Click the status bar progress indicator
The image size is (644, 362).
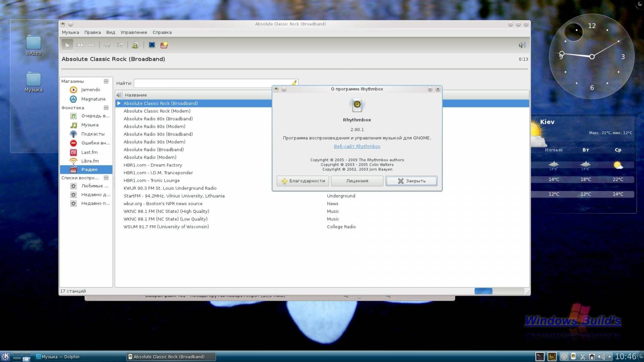click(x=499, y=291)
